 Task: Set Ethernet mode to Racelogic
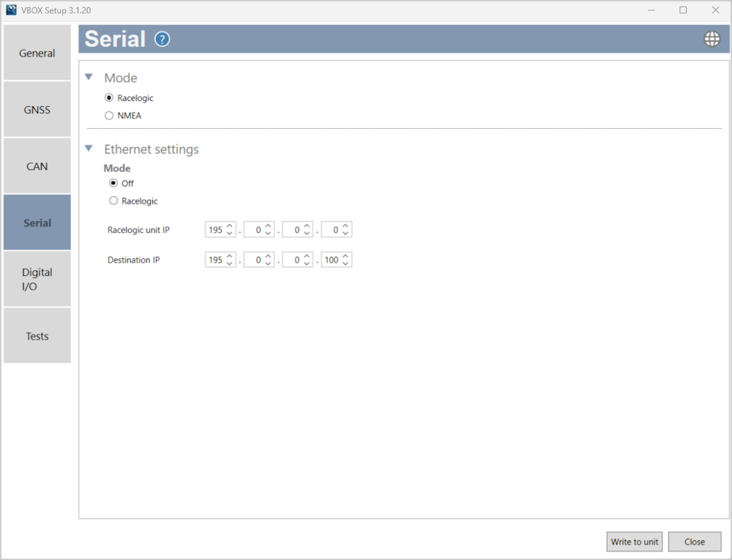113,201
